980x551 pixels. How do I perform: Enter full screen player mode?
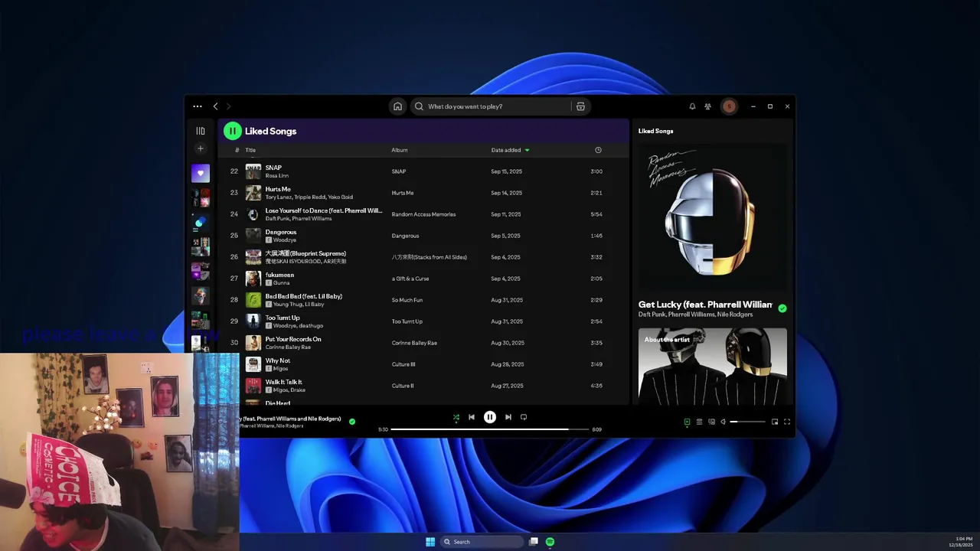tap(787, 422)
